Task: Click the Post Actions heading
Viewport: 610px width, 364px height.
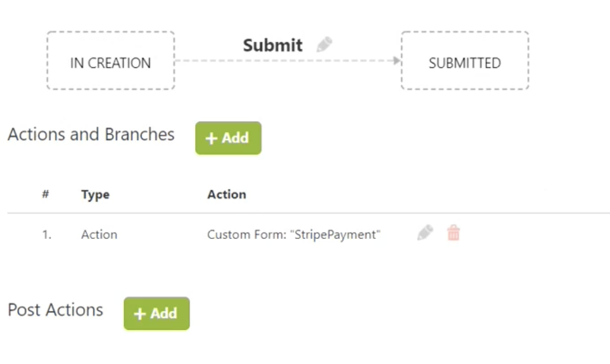Action: [x=56, y=310]
